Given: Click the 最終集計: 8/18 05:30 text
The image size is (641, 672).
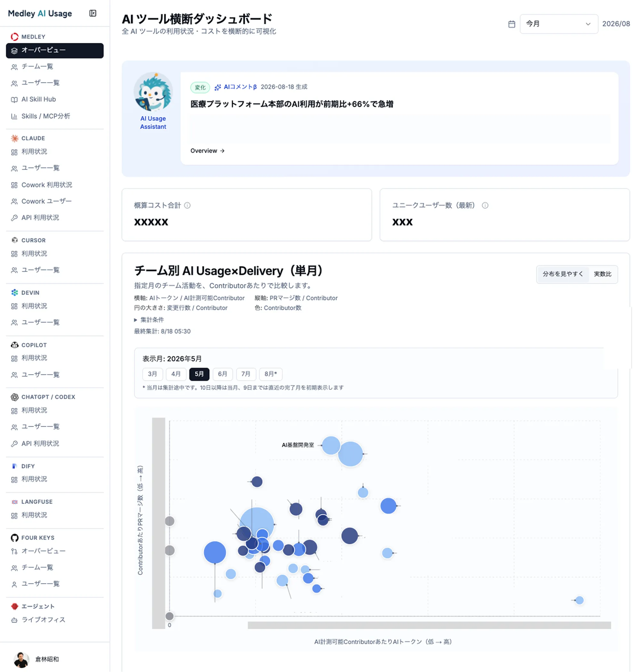Looking at the screenshot, I should click(x=162, y=331).
